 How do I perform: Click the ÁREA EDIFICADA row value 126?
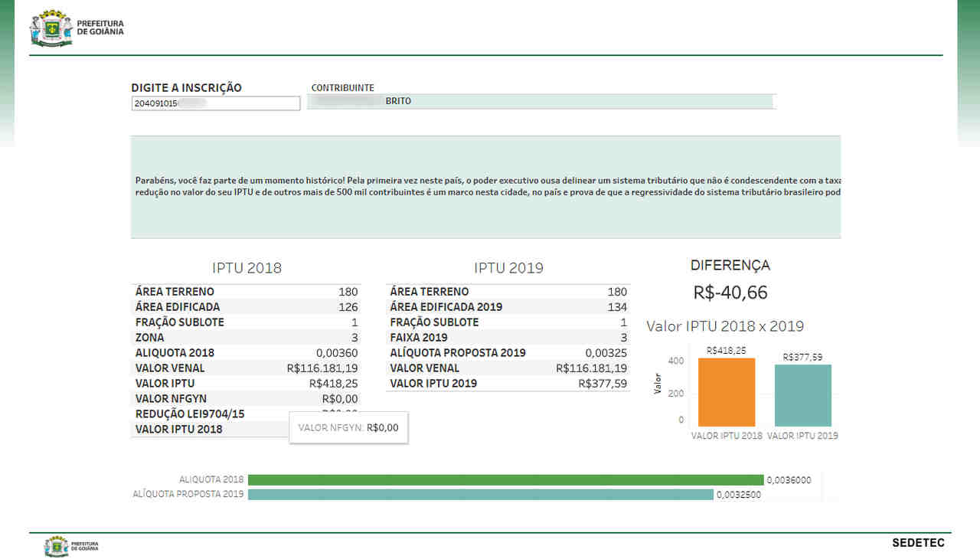(x=348, y=307)
